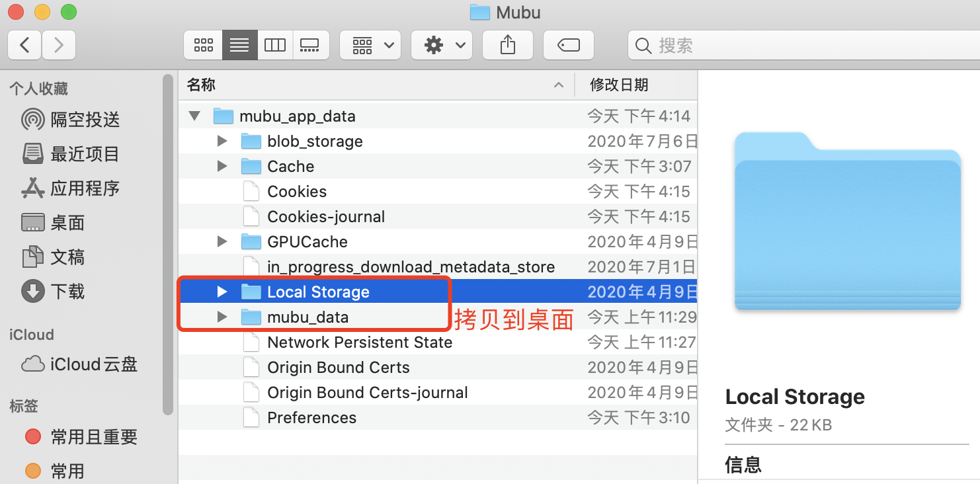
Task: Open 应用程序 in the sidebar
Action: click(x=71, y=188)
